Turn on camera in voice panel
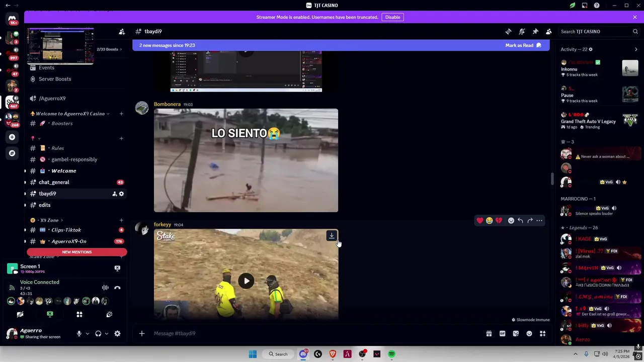Screen dimensions: 644x362 pos(20,314)
